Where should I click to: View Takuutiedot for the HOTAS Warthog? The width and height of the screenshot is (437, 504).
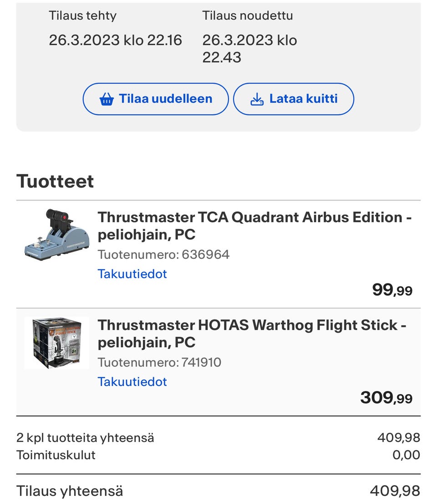click(132, 381)
